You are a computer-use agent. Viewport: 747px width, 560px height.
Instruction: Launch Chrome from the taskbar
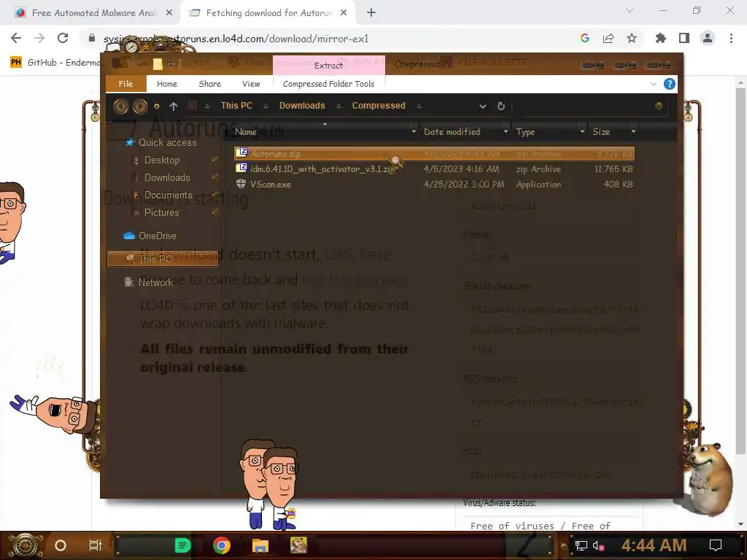[222, 545]
